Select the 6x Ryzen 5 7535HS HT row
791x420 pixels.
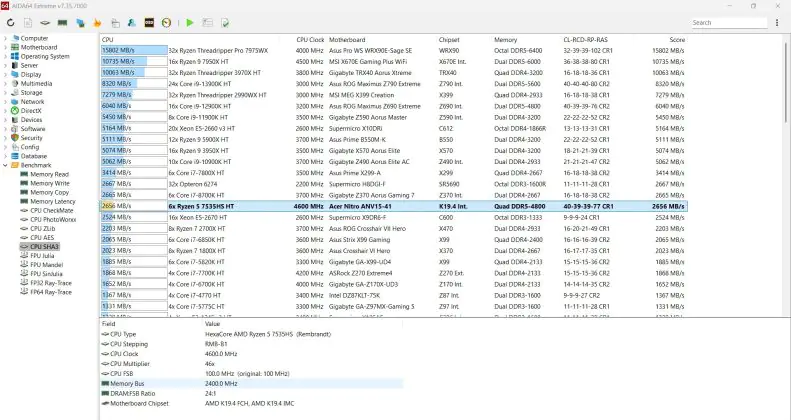(393, 206)
